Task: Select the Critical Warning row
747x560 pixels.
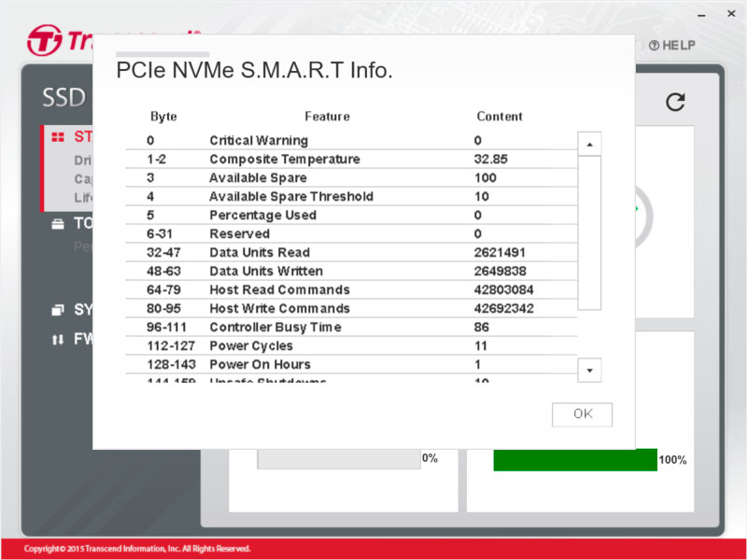Action: point(351,141)
